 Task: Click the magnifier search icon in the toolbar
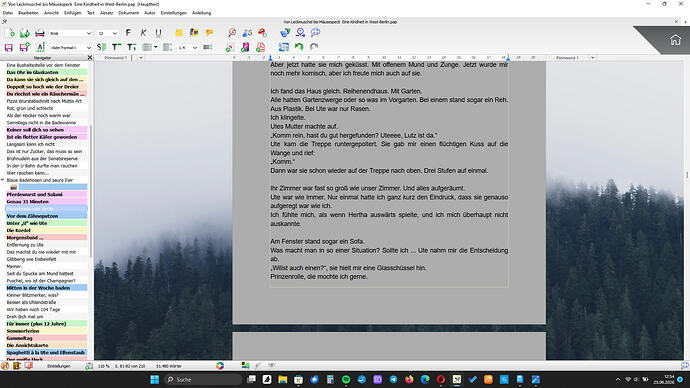click(x=231, y=33)
